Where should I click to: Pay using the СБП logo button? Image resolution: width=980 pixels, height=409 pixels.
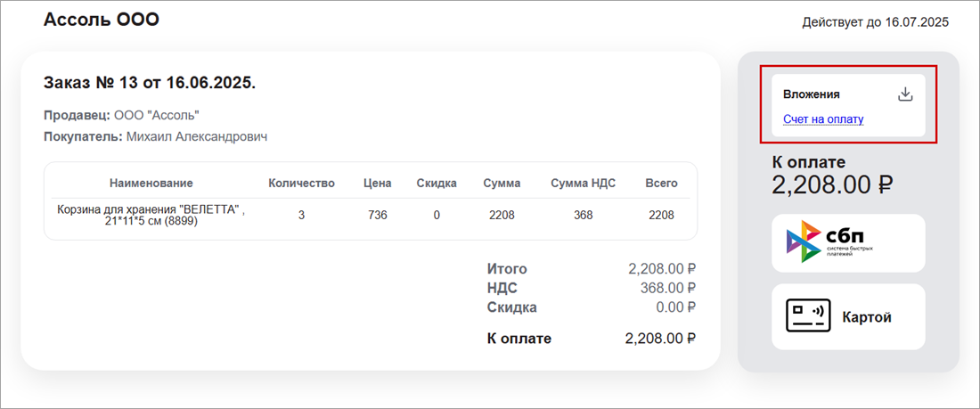(x=847, y=242)
